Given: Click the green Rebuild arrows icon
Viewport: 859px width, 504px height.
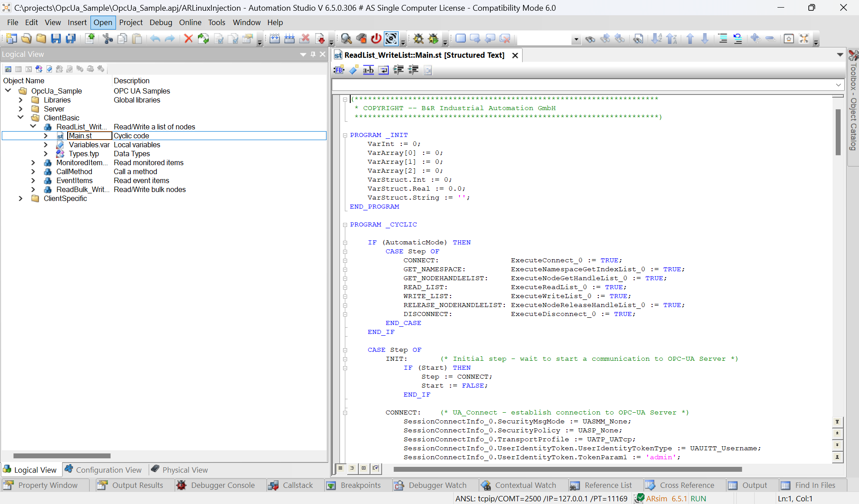Looking at the screenshot, I should tap(203, 38).
